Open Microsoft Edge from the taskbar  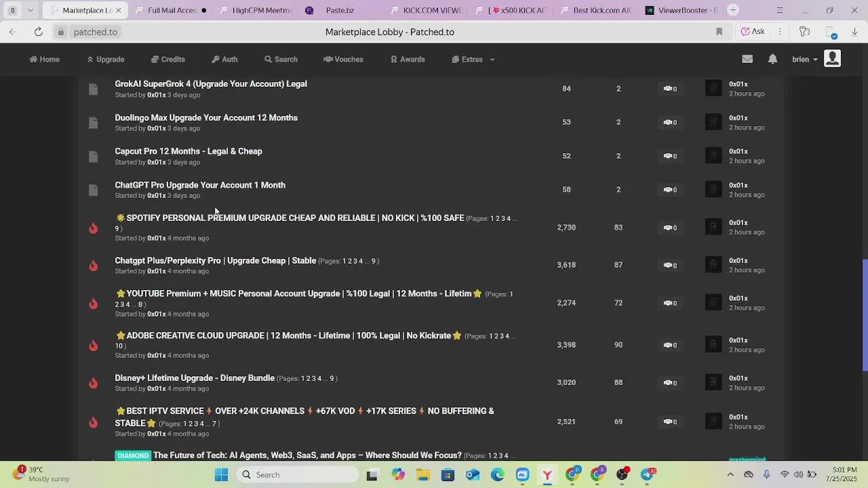pos(498,475)
